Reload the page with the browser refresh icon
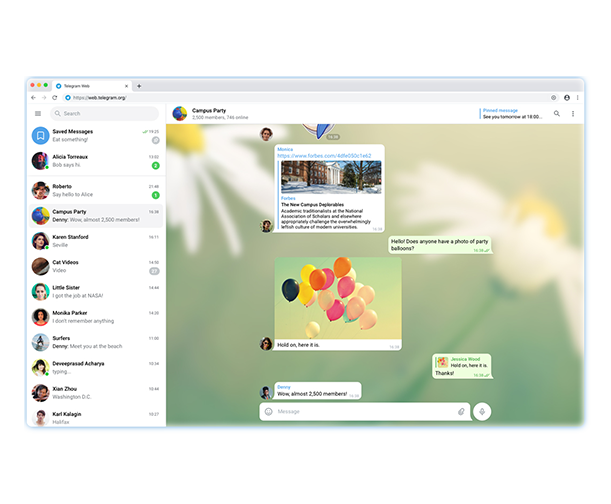The width and height of the screenshot is (611, 504). tap(54, 98)
